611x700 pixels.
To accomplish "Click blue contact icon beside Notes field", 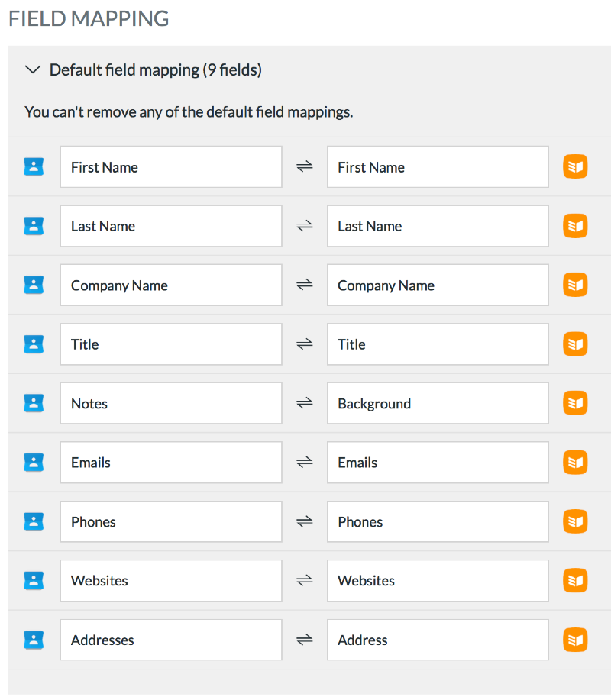I will [34, 403].
